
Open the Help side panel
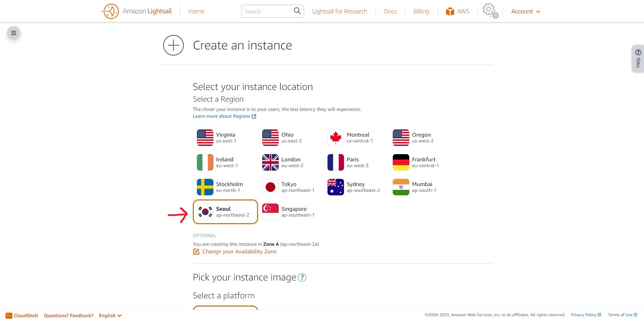[638, 58]
